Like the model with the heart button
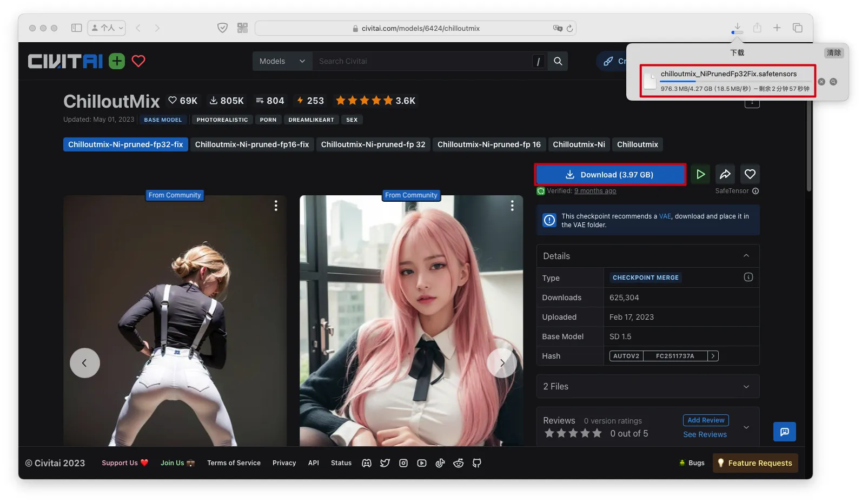 [x=750, y=174]
